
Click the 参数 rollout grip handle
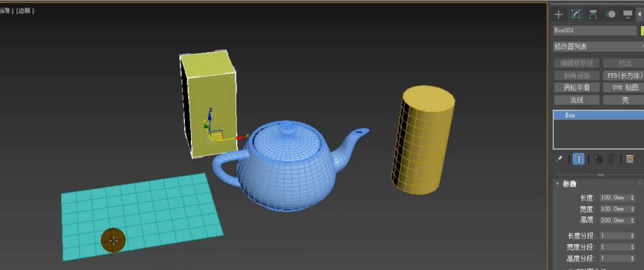coord(640,184)
